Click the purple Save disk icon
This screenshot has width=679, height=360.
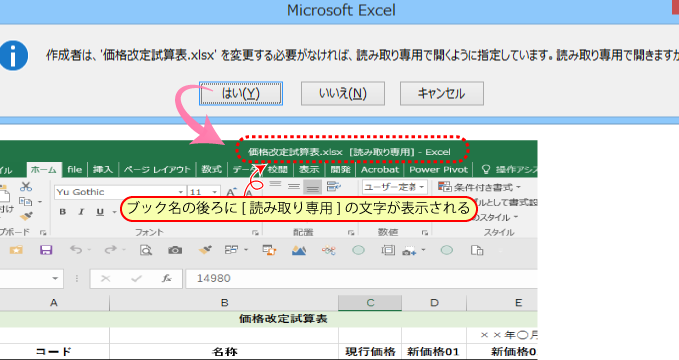[x=46, y=250]
